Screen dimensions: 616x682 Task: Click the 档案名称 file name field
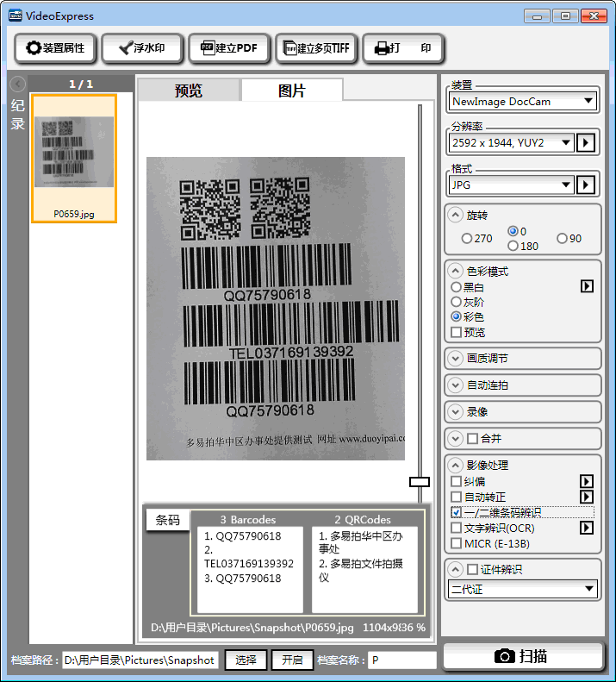pyautogui.click(x=402, y=660)
